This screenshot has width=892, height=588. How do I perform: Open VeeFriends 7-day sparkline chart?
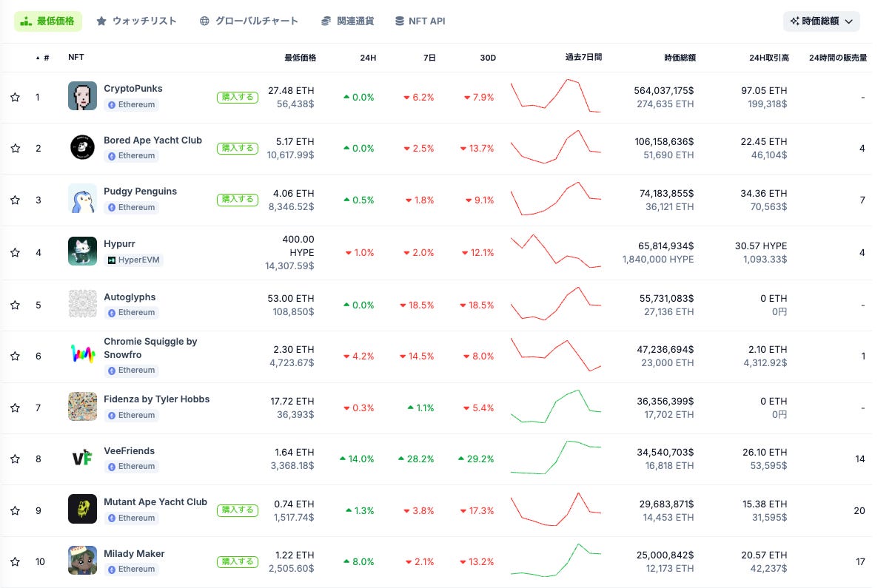[x=555, y=457]
